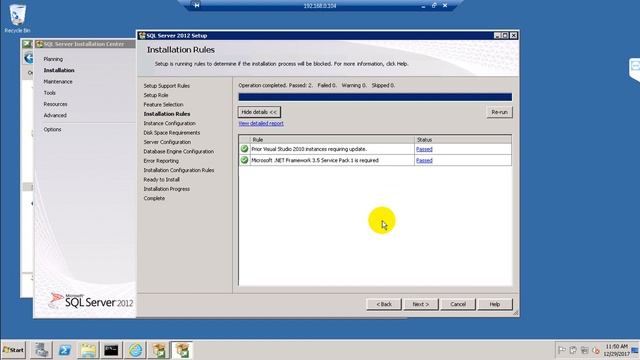Open Resources in SQL Server Installation Center
This screenshot has height=360, width=640.
55,104
